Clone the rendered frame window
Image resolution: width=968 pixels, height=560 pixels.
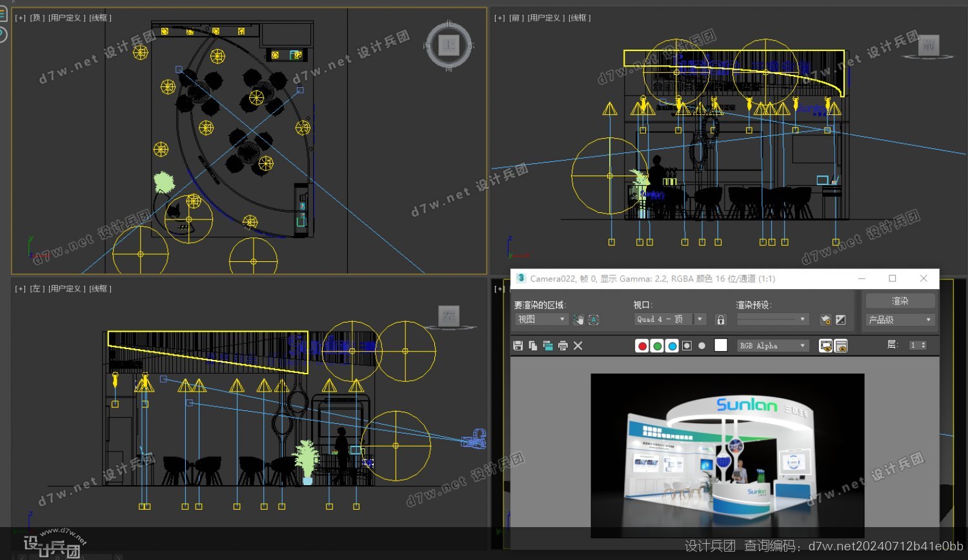coord(548,346)
